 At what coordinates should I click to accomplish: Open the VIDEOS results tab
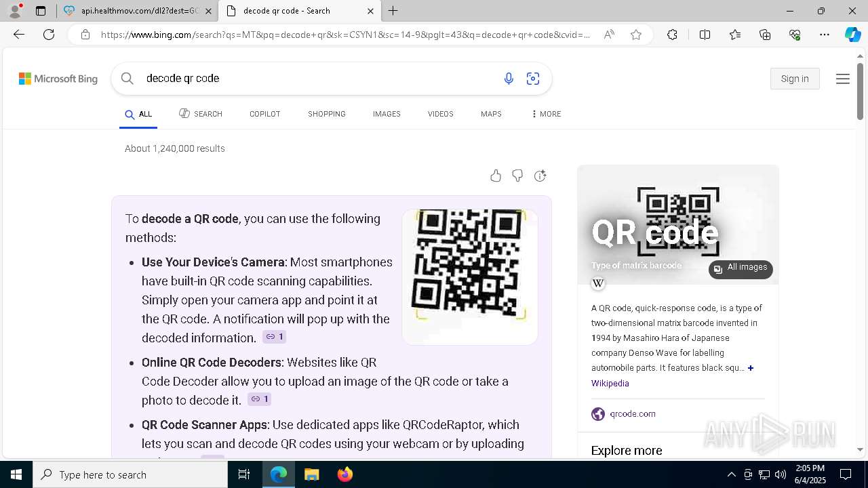click(x=441, y=114)
